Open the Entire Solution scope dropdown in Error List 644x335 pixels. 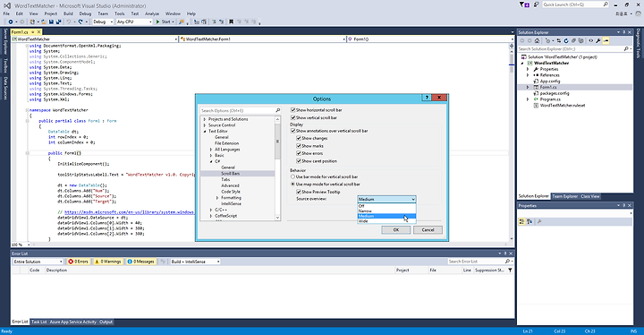pyautogui.click(x=38, y=262)
